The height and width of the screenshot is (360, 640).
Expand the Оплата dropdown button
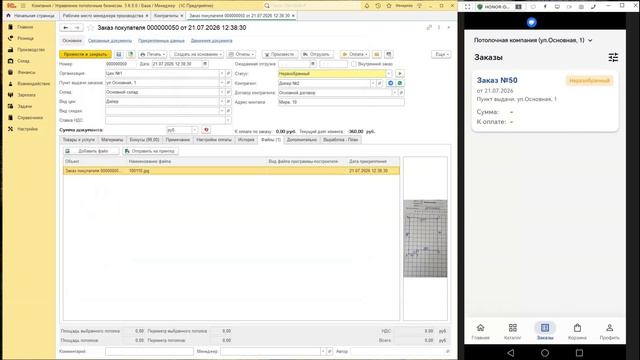[355, 54]
